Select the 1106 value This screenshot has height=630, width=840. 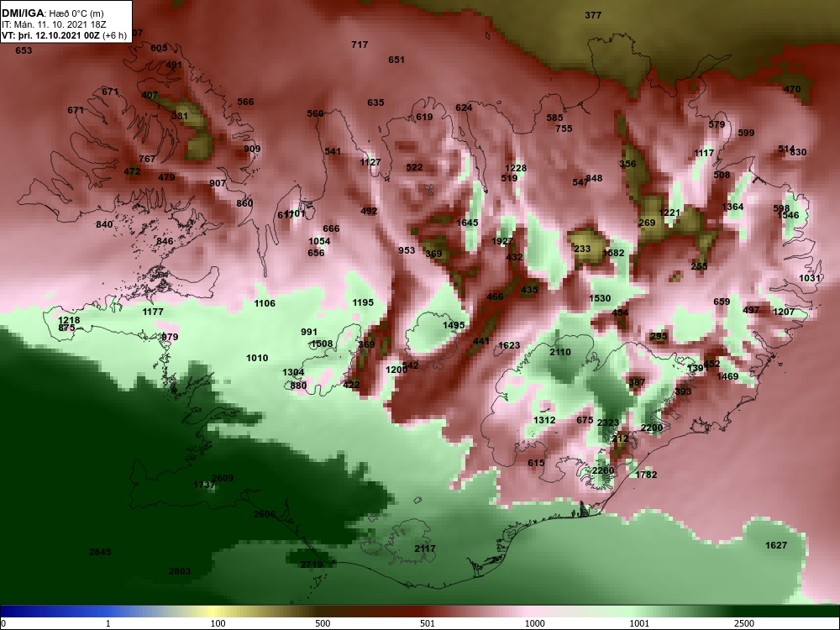coord(265,303)
